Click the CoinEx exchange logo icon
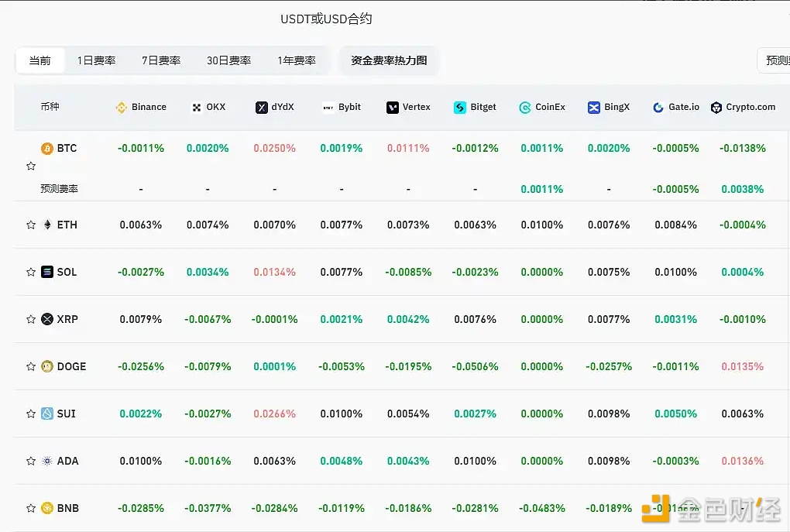The image size is (790, 532). pyautogui.click(x=525, y=108)
